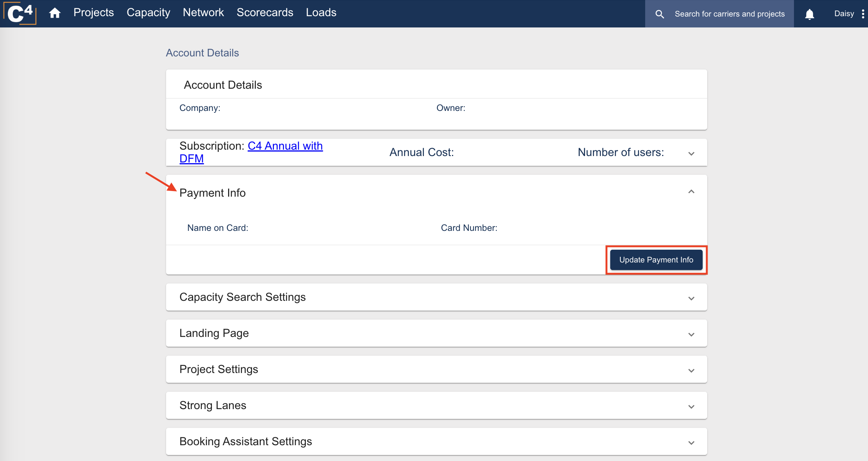Click the Annual Cost label
The width and height of the screenshot is (868, 461).
tap(422, 152)
